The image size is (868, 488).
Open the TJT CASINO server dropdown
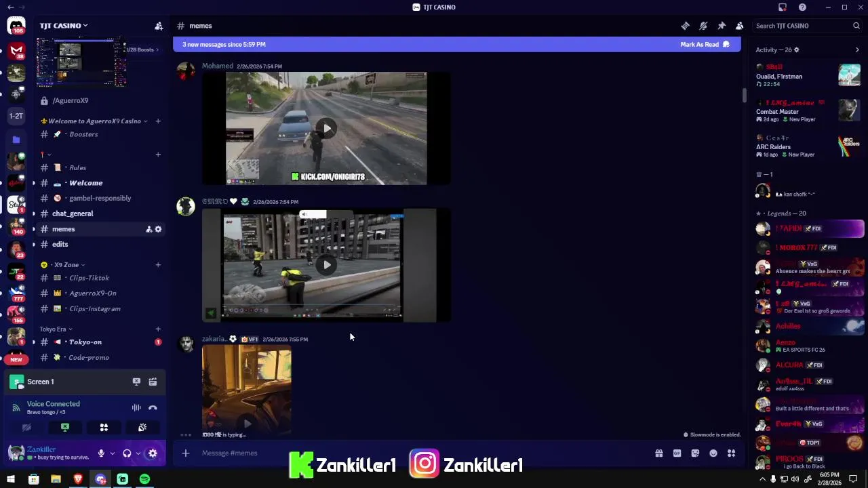[64, 26]
